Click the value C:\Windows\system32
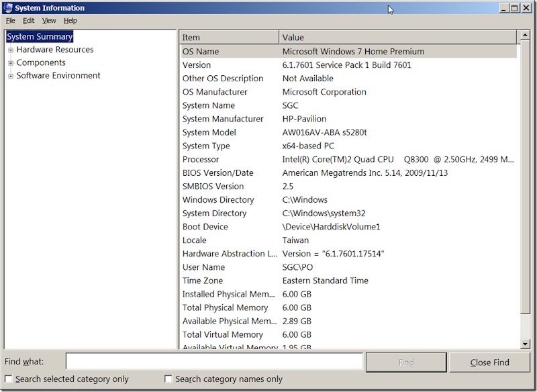 pyautogui.click(x=324, y=213)
